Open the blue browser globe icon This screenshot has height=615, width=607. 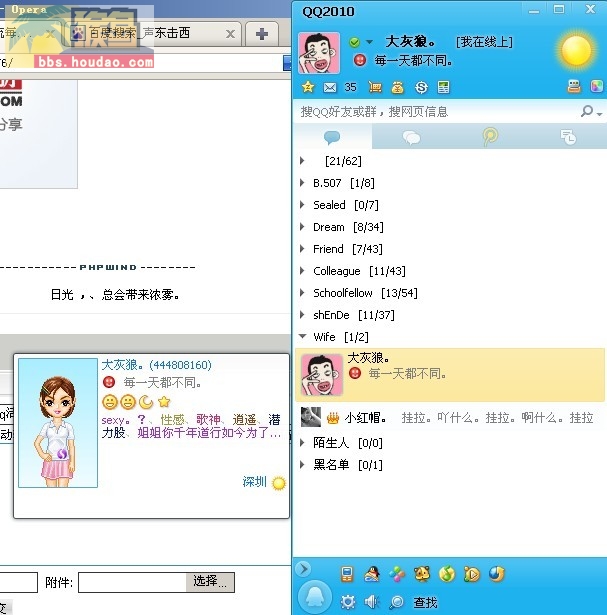click(497, 574)
